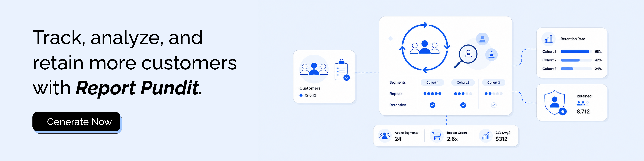The image size is (644, 161).
Task: Click the Segments row label
Action: click(397, 83)
